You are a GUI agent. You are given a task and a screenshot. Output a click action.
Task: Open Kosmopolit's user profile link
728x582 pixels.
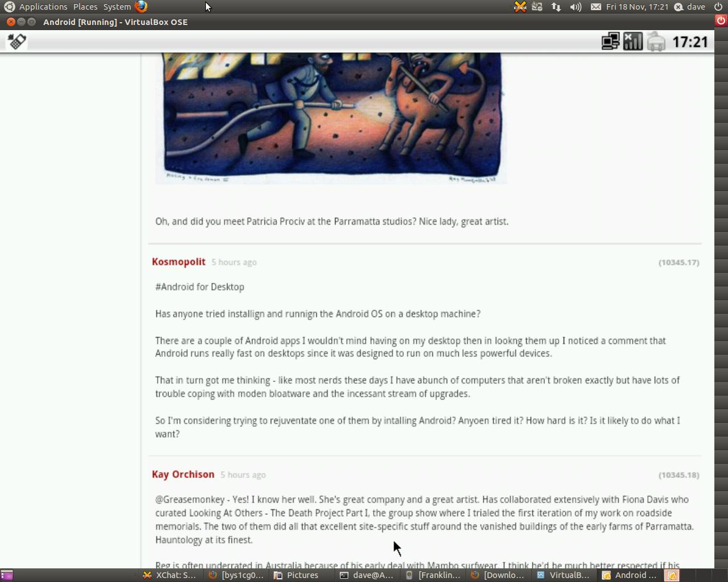pyautogui.click(x=179, y=261)
